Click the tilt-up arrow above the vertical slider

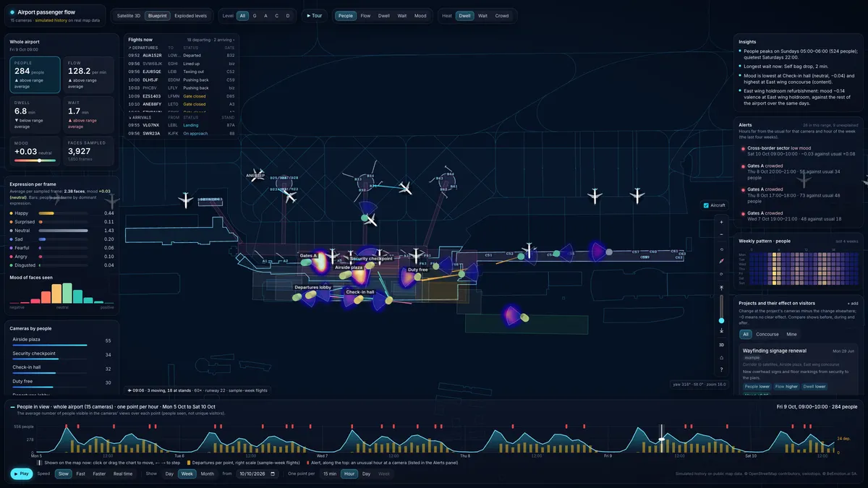click(x=721, y=288)
